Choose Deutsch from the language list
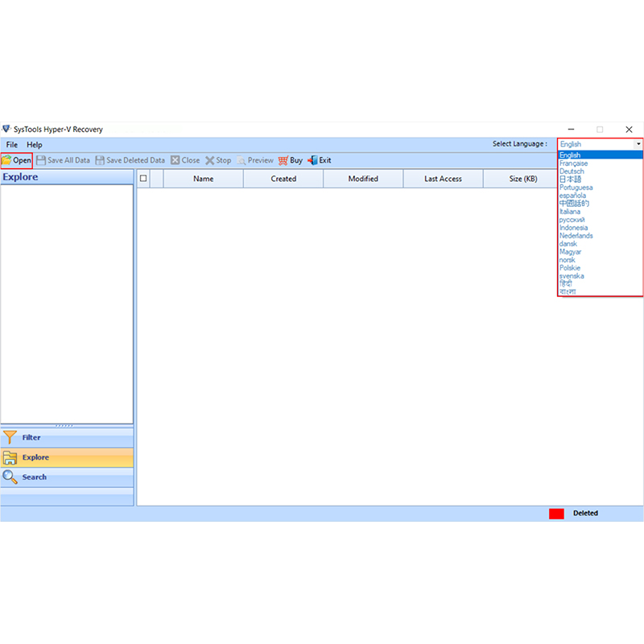 click(601, 171)
